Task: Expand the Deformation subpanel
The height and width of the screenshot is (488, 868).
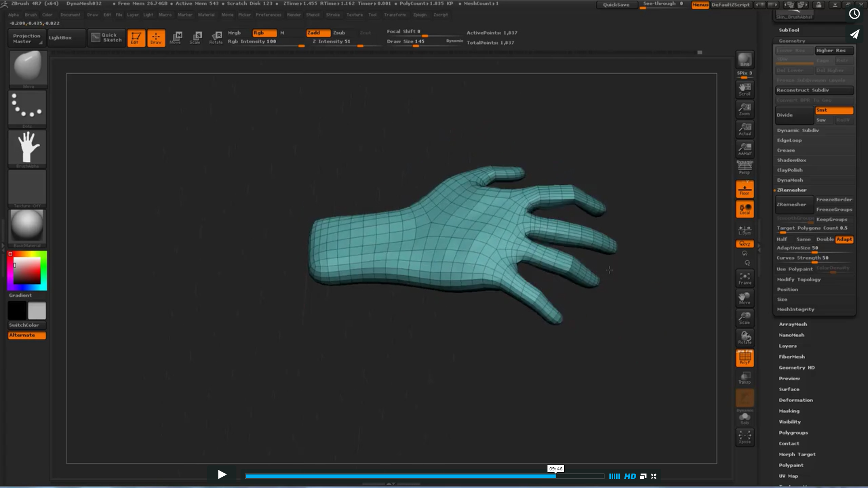Action: [x=796, y=400]
